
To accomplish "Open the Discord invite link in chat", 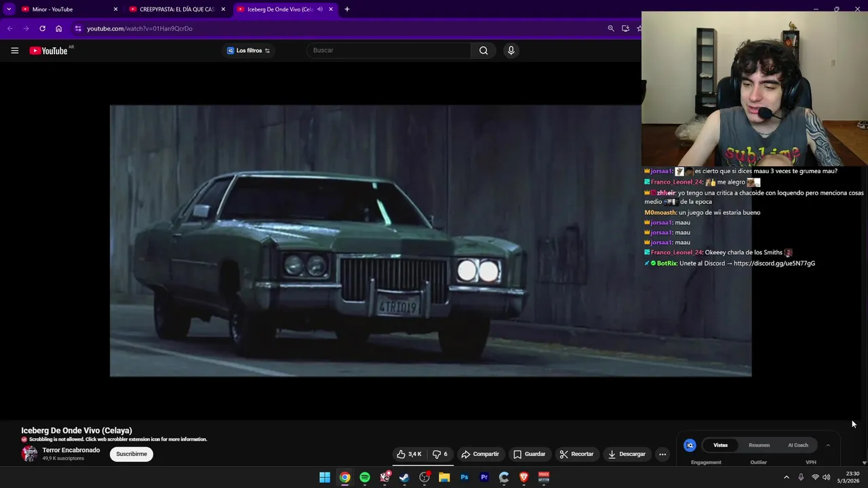I will (774, 263).
